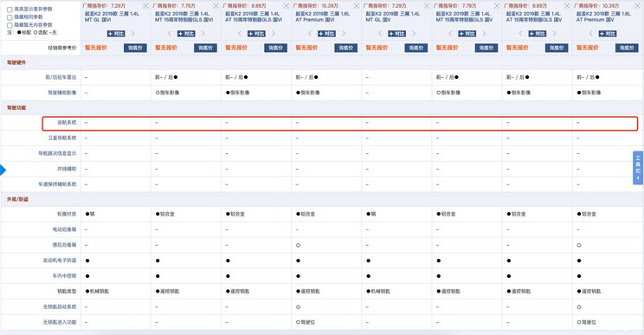Viewport: 644px width, 335px height.
Task: Enable 高亮显示差异参数 checkbox
Action: pyautogui.click(x=10, y=10)
